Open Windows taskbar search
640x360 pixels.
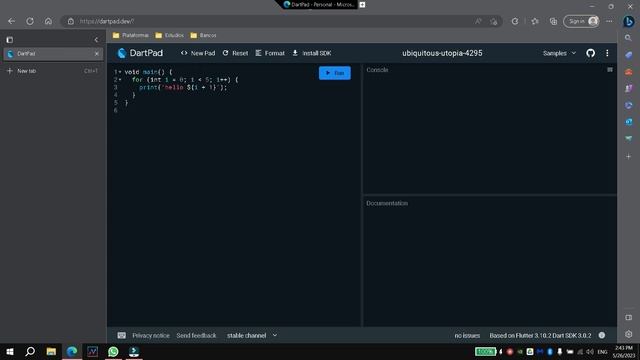[30, 351]
